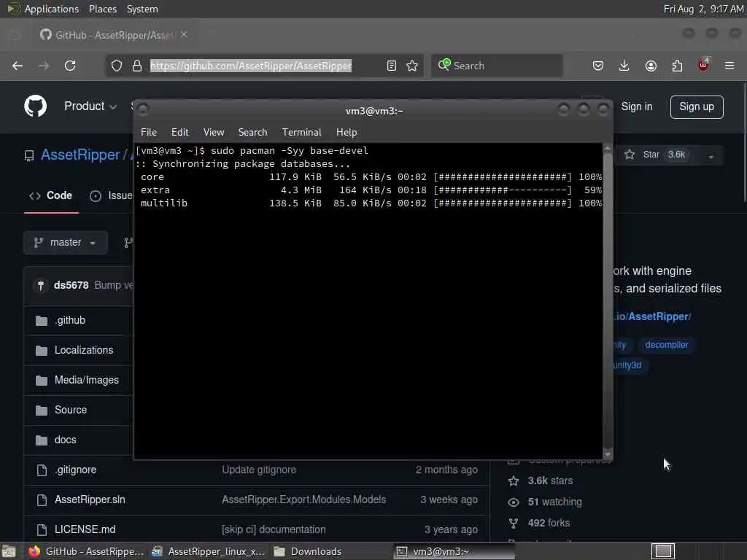Viewport: 747px width, 560px height.
Task: Reload the GitHub page
Action: pyautogui.click(x=70, y=66)
